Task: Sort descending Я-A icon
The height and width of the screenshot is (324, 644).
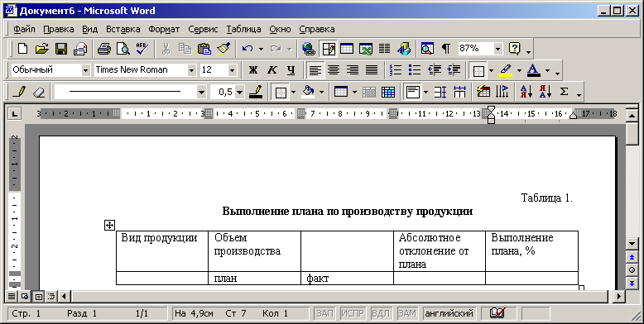Action: pyautogui.click(x=545, y=92)
